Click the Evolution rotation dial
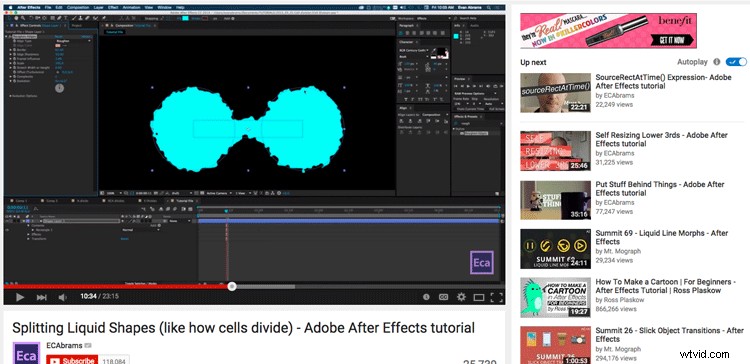This screenshot has width=750, height=364. click(x=59, y=88)
